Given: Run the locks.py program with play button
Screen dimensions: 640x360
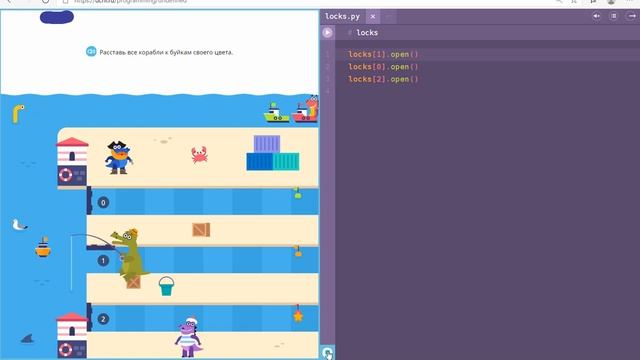Looking at the screenshot, I should tap(327, 33).
